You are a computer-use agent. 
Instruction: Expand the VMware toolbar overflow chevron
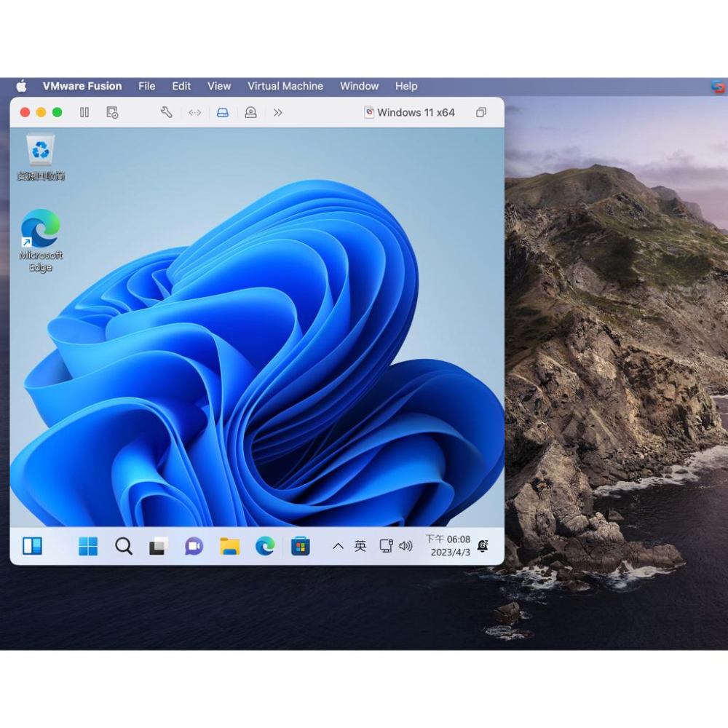pos(277,112)
